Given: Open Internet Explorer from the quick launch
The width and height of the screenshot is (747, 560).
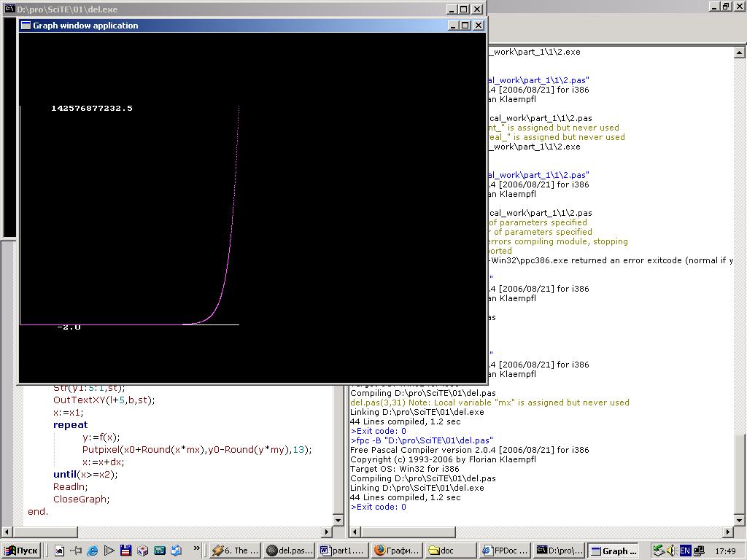Looking at the screenshot, I should point(93,551).
